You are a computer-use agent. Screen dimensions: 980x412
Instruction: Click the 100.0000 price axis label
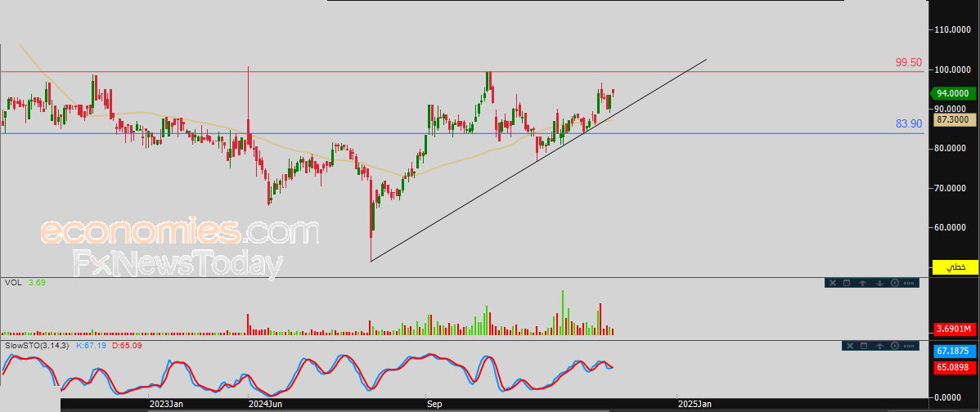coord(951,69)
